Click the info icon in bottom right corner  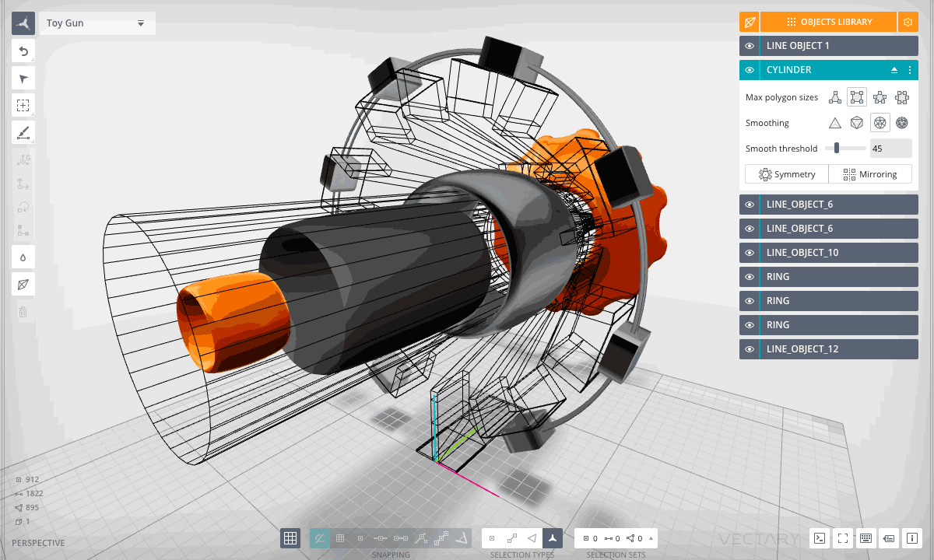click(910, 537)
